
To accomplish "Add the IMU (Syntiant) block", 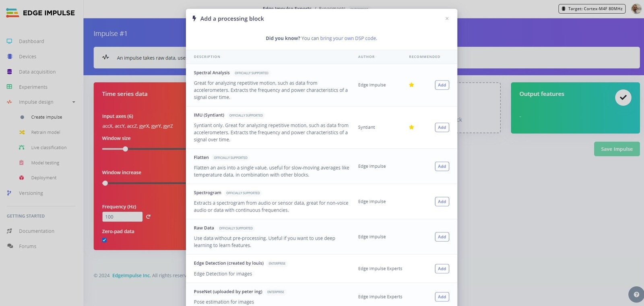I will (x=442, y=127).
